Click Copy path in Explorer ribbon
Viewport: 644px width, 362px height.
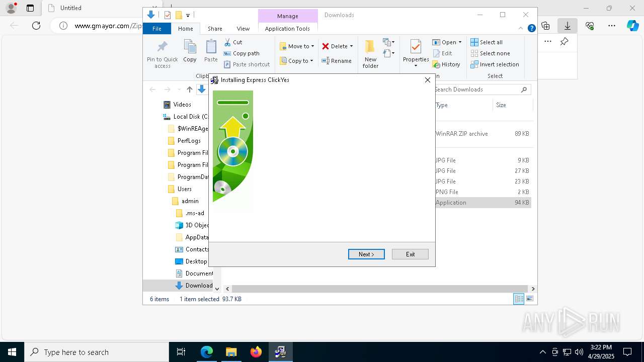(x=242, y=53)
